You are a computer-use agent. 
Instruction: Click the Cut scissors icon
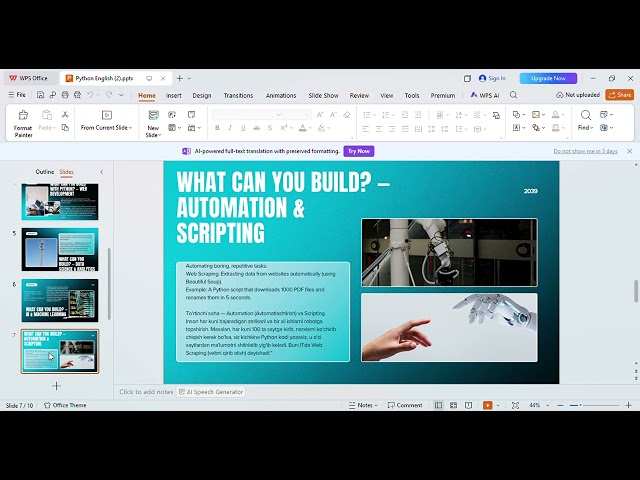pyautogui.click(x=65, y=115)
